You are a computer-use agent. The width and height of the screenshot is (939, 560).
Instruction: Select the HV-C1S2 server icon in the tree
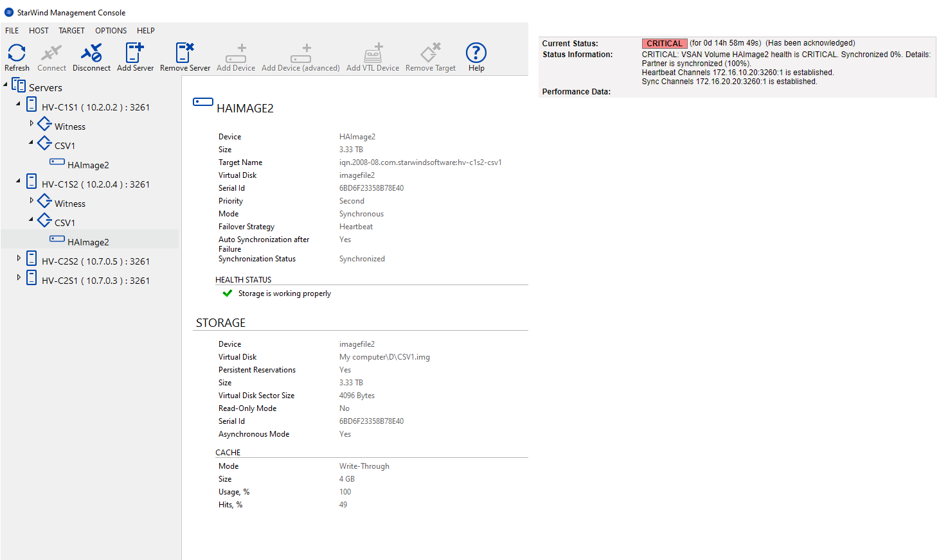[x=31, y=181]
